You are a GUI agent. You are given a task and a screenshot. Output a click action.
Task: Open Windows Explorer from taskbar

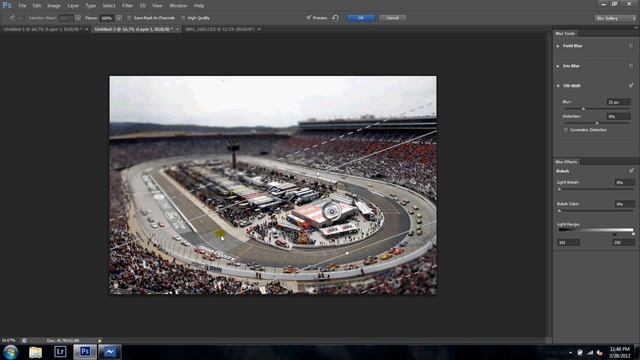coord(35,352)
